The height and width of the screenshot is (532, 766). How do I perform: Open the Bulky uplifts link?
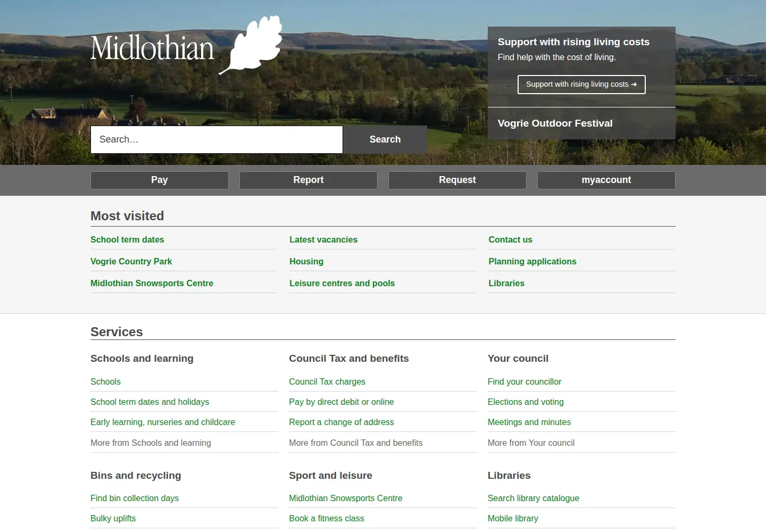click(113, 519)
